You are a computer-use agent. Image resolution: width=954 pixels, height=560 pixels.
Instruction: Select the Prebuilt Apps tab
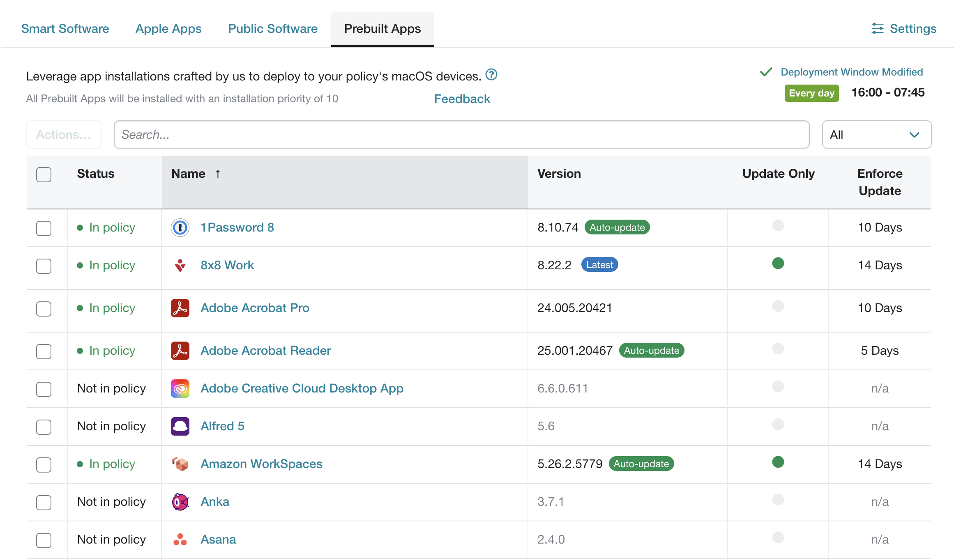coord(383,29)
